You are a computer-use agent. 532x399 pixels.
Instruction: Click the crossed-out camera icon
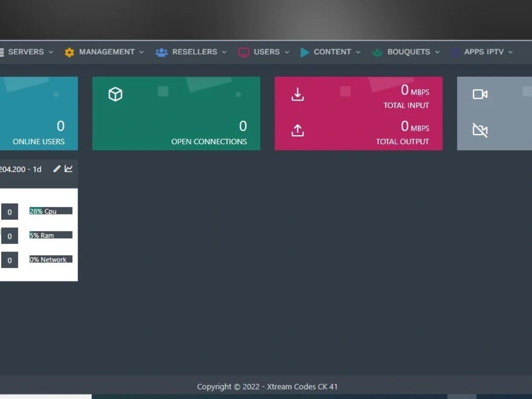tap(479, 130)
